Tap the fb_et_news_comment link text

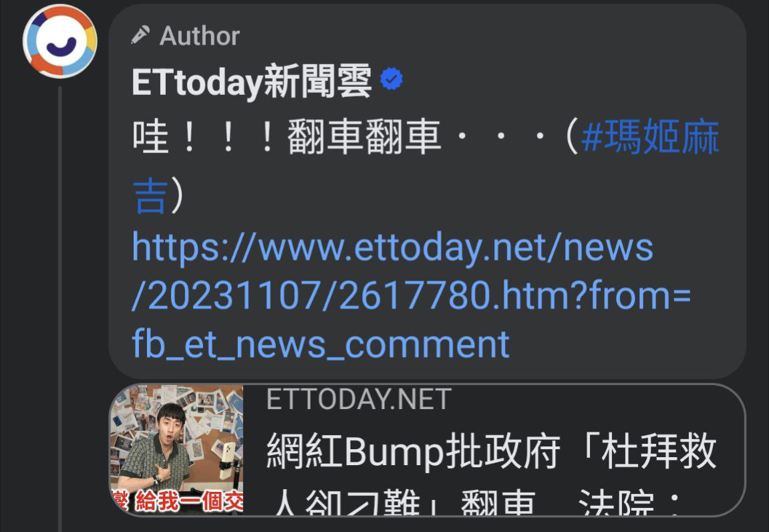(321, 344)
